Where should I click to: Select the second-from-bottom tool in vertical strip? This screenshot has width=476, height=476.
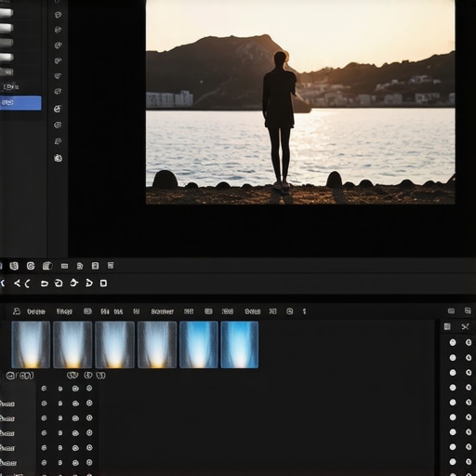point(58,141)
